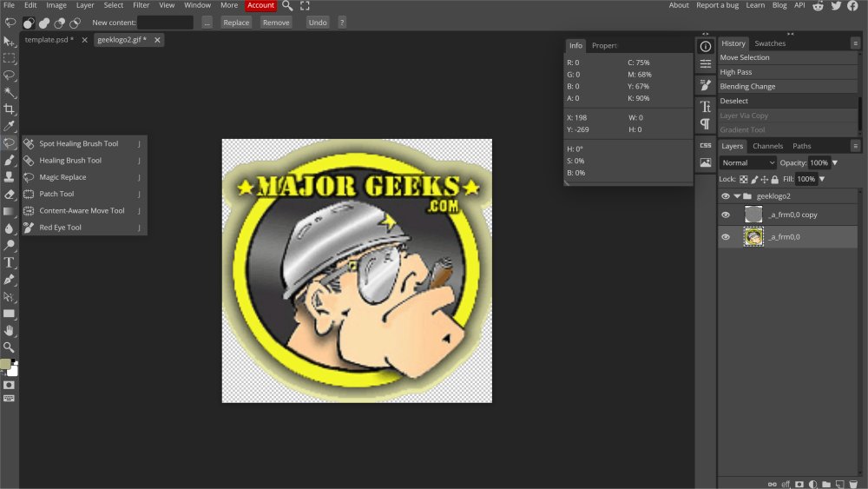
Task: Open search with the magnifier icon in menu bar
Action: tap(287, 5)
